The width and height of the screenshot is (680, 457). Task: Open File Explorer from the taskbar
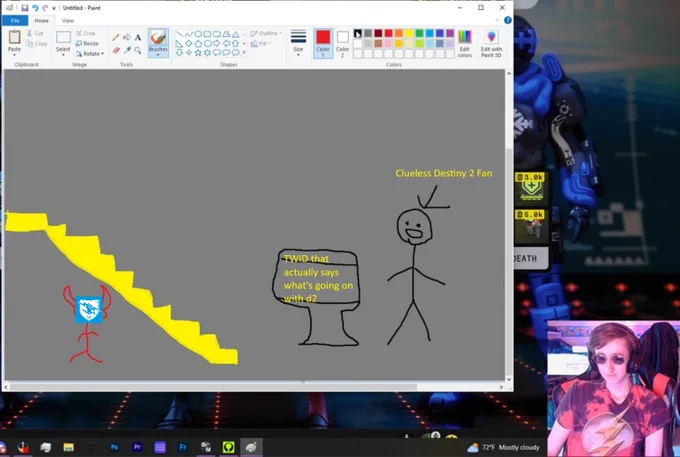(68, 447)
